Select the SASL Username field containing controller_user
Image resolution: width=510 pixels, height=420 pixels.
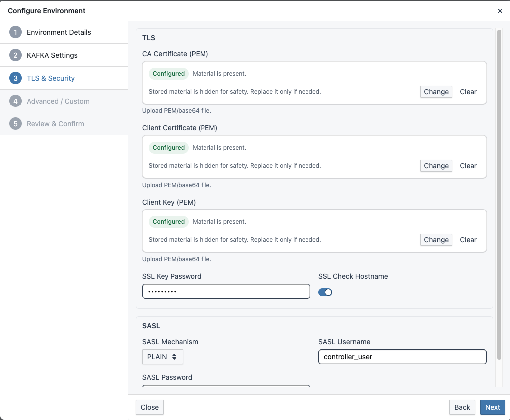point(402,357)
